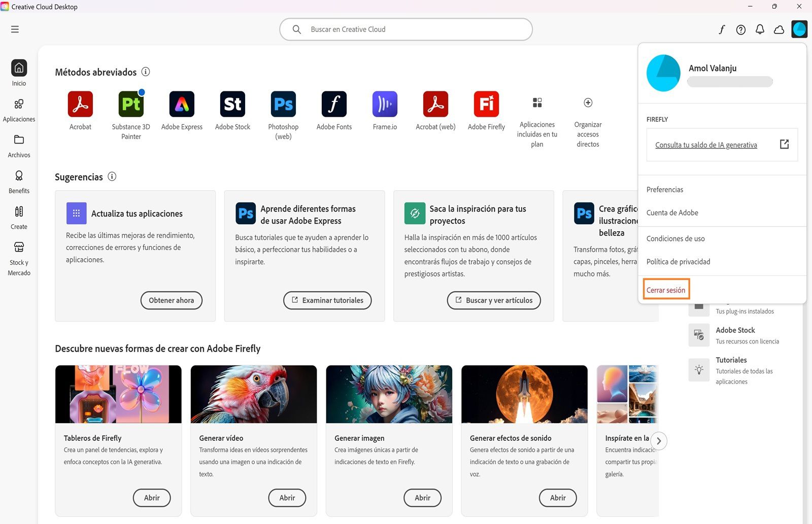812x524 pixels.
Task: Open Tutoriales lightbulb icon
Action: [x=699, y=370]
